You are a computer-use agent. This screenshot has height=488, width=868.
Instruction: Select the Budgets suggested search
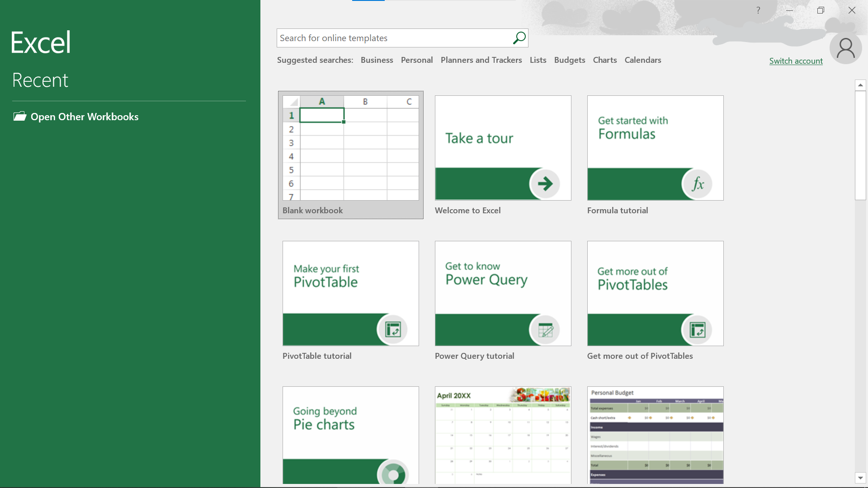(570, 60)
